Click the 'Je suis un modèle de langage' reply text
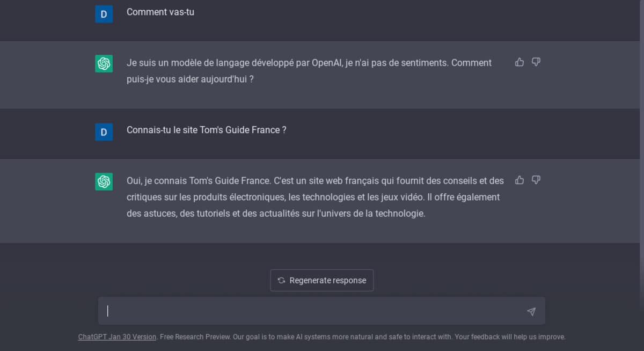 [309, 63]
